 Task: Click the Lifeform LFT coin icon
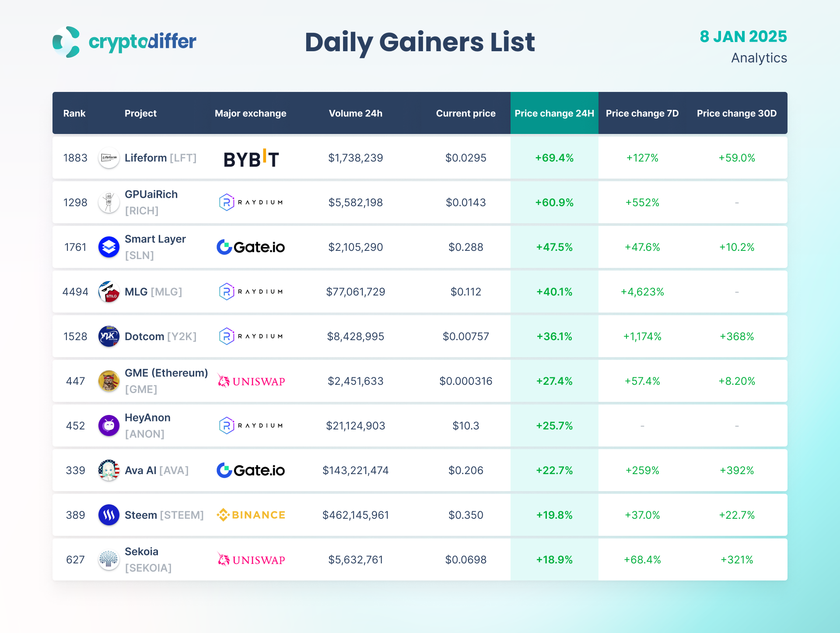click(109, 158)
